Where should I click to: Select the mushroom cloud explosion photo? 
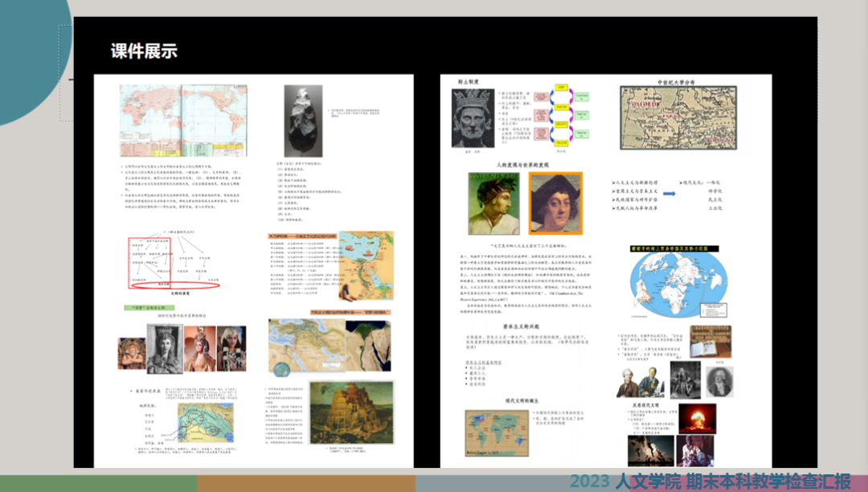(x=697, y=418)
